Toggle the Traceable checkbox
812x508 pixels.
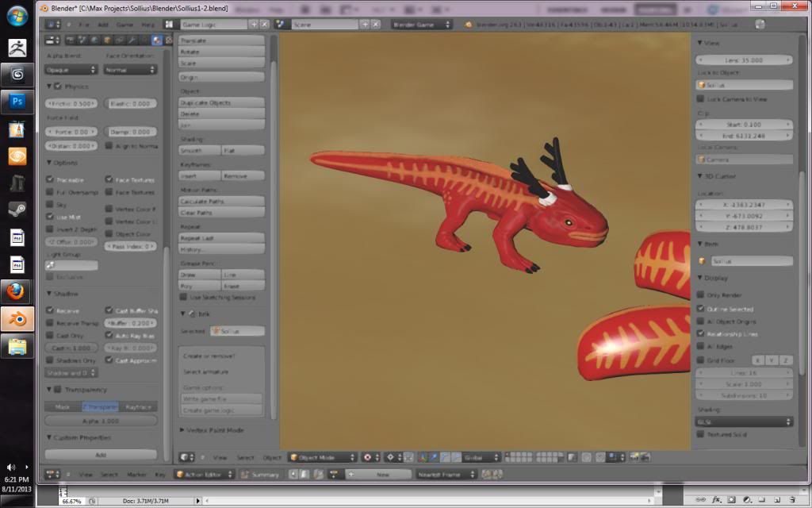(x=50, y=179)
